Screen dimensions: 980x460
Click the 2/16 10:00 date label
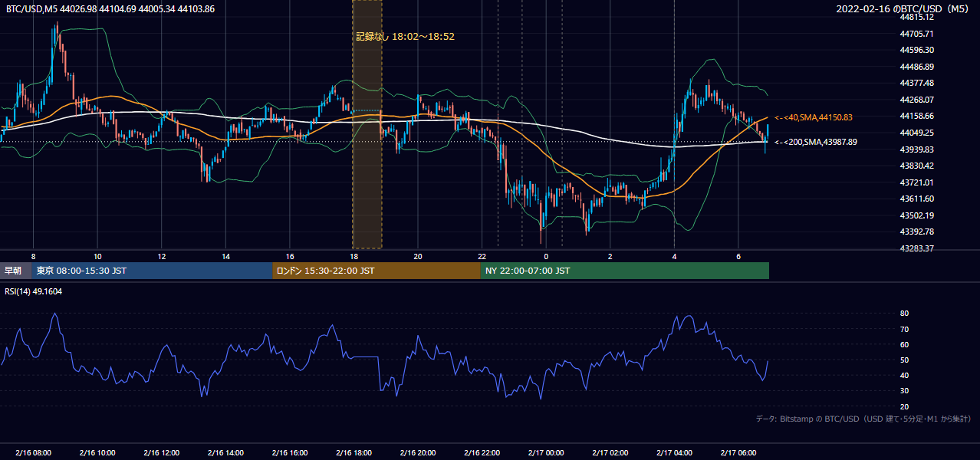(97, 453)
